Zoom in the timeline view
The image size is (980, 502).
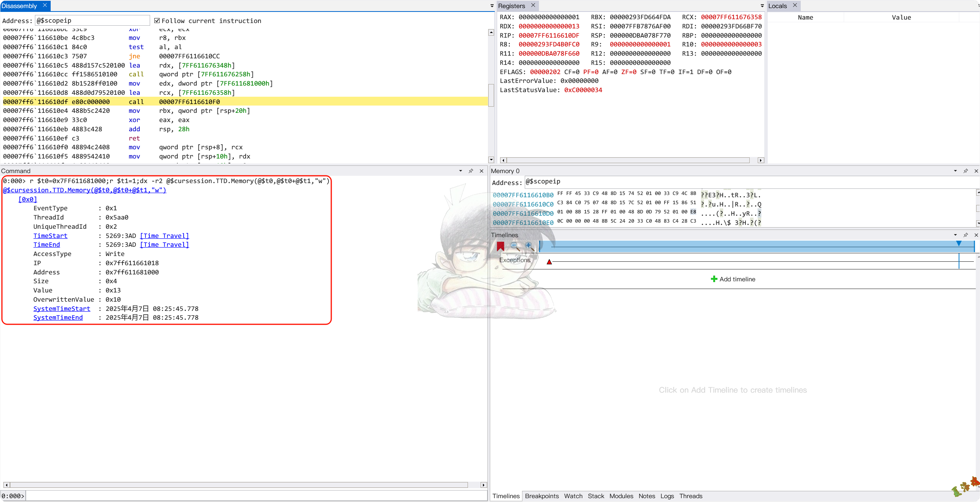coord(528,245)
